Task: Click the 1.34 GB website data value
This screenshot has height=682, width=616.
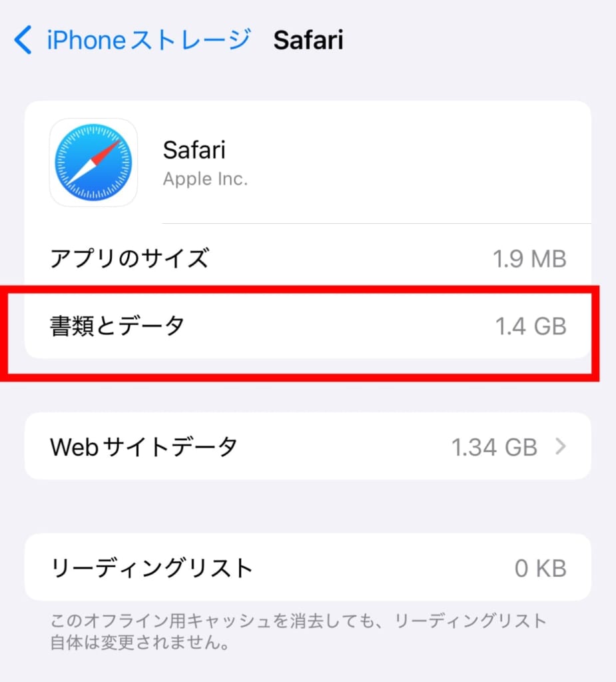Action: coord(494,447)
